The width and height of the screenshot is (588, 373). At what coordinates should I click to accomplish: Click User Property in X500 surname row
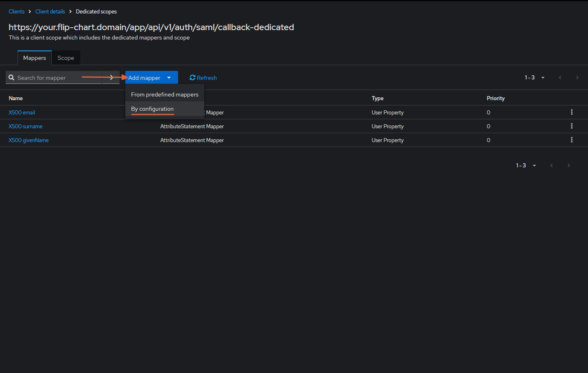coord(387,126)
